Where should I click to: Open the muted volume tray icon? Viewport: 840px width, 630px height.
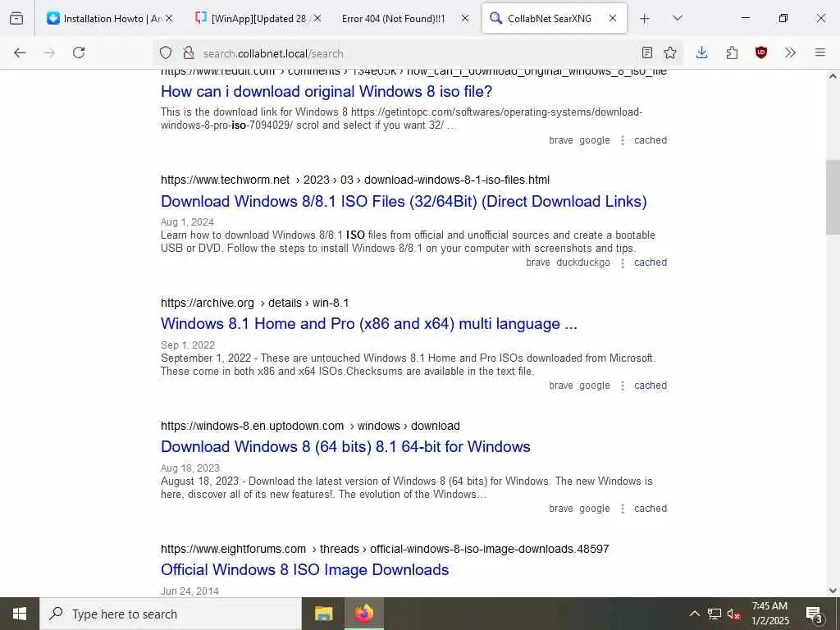(x=733, y=614)
